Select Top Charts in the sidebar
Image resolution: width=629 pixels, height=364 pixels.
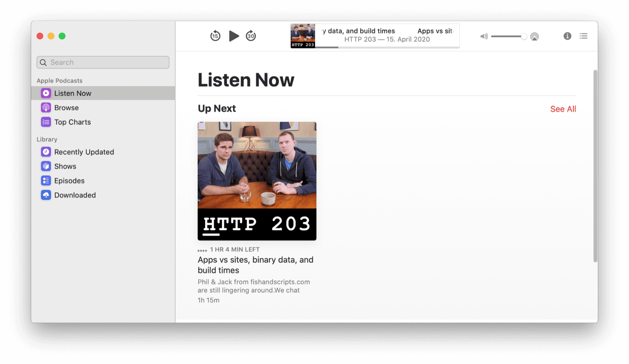(x=73, y=122)
